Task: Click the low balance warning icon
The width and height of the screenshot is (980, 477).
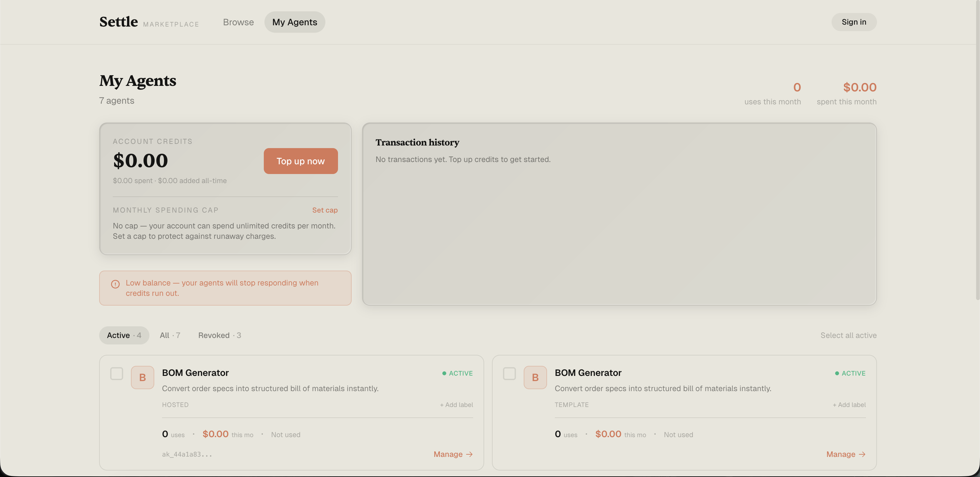Action: pos(115,284)
